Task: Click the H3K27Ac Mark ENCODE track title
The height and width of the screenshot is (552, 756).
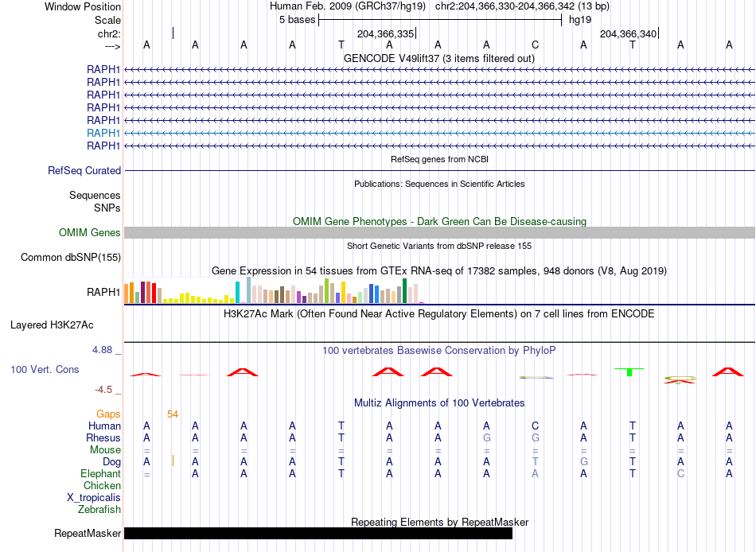Action: (x=439, y=314)
